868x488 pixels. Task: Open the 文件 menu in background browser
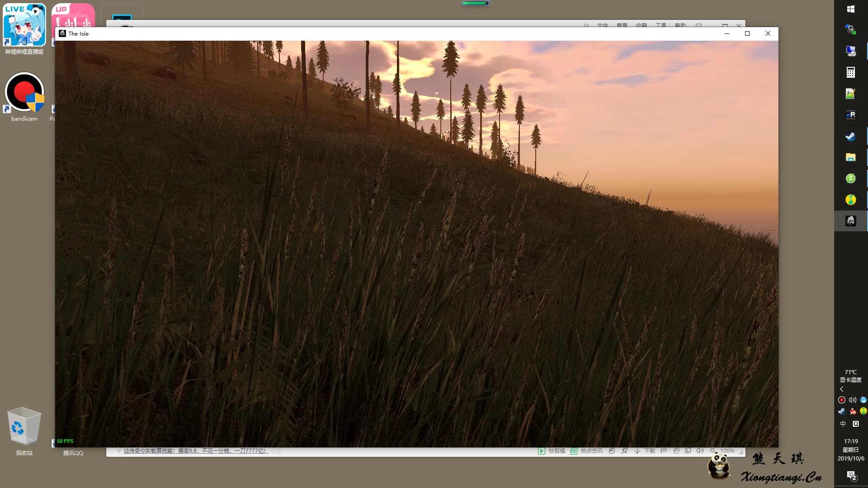[603, 25]
